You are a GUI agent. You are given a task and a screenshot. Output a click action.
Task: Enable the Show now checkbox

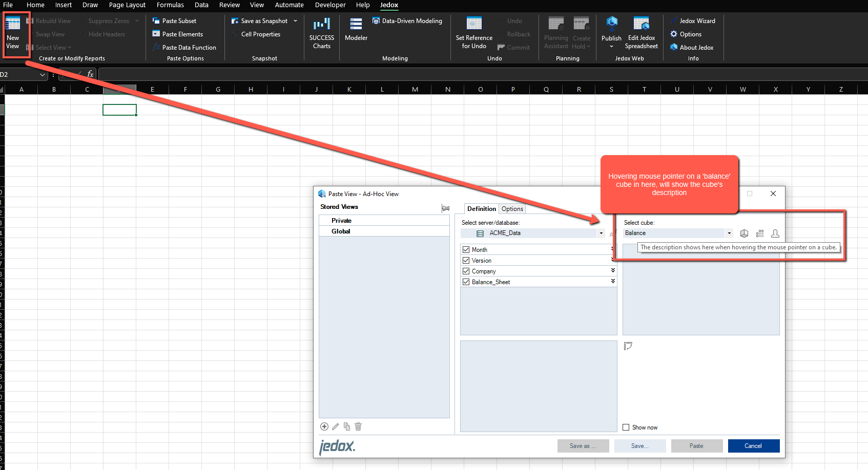click(626, 428)
